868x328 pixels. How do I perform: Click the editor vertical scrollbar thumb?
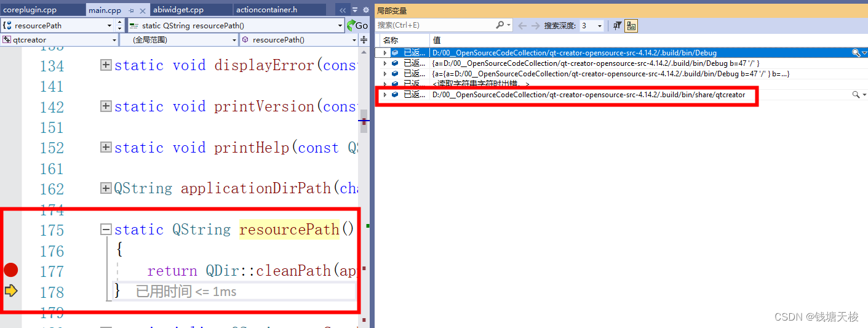tap(364, 121)
